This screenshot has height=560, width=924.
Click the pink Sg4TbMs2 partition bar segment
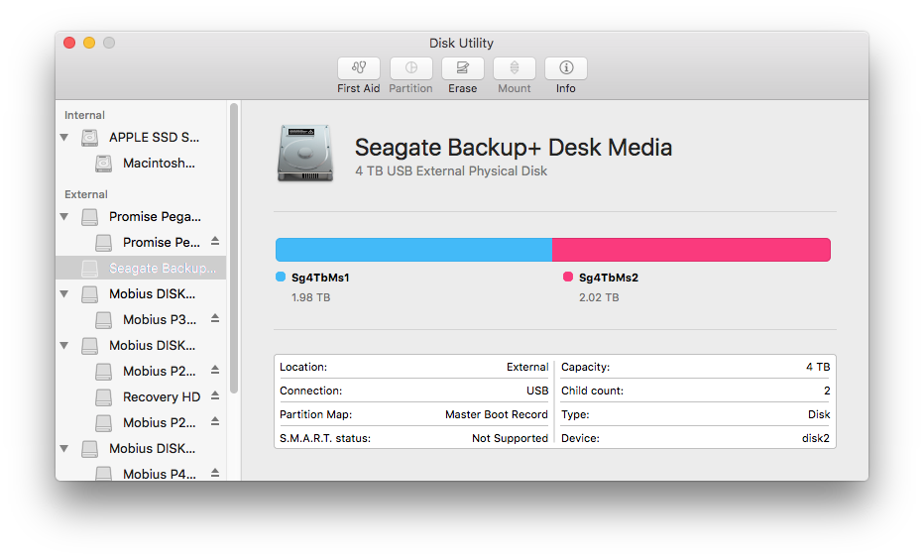coord(691,250)
